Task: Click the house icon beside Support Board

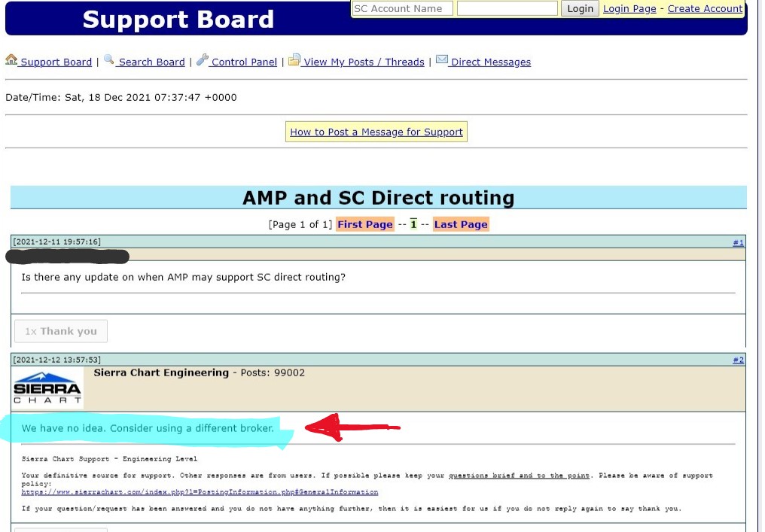Action: (11, 60)
